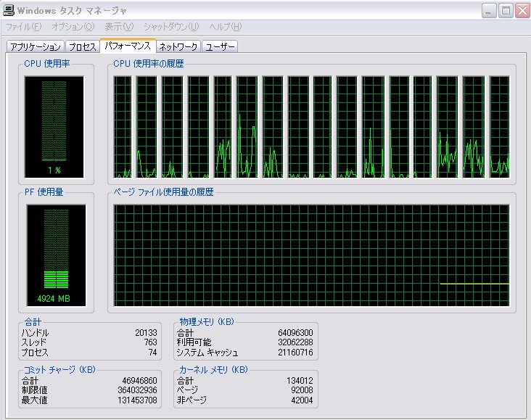Click the ハンドル count 20133
This screenshot has height=420, width=531.
pyautogui.click(x=146, y=333)
